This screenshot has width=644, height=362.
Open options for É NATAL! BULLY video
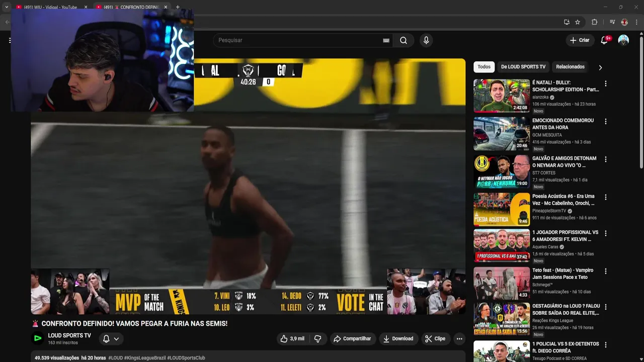[606, 83]
